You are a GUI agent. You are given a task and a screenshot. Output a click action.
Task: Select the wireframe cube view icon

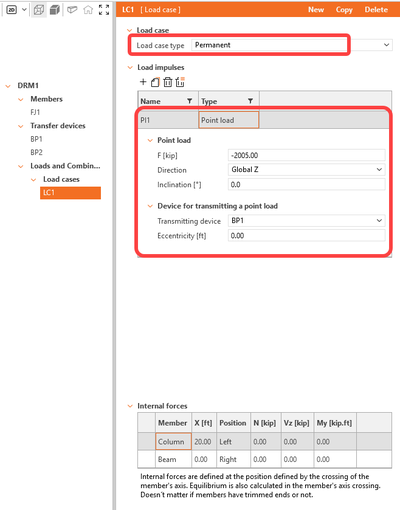[39, 10]
